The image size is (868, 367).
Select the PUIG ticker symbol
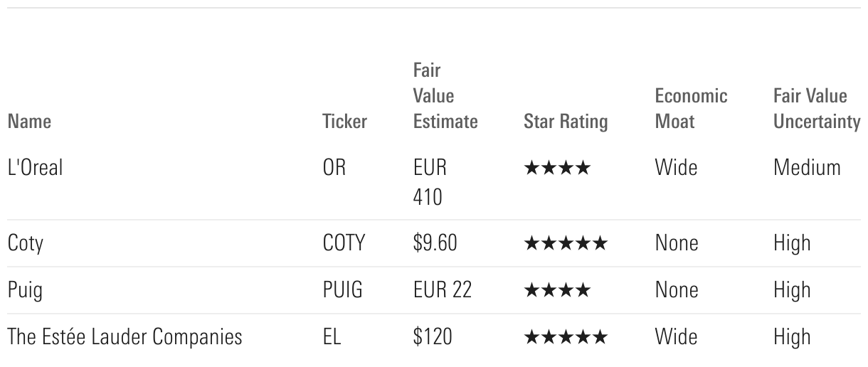(x=342, y=290)
